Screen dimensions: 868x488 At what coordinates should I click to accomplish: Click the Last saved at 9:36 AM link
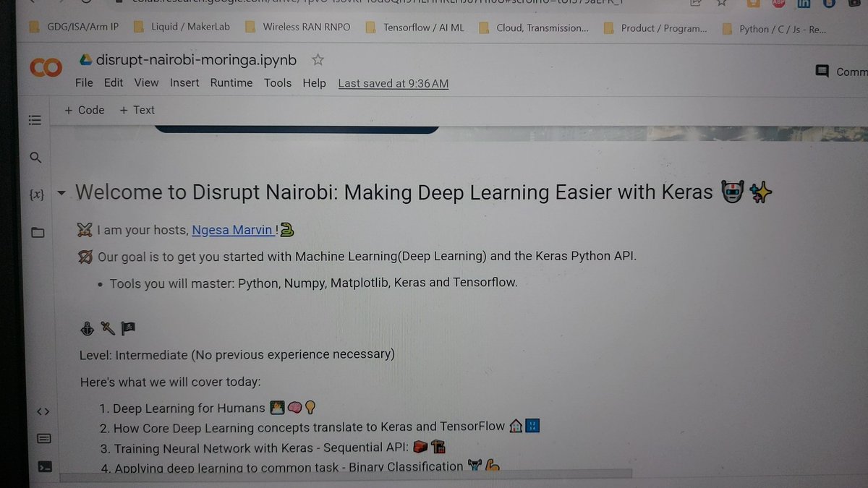coord(393,84)
